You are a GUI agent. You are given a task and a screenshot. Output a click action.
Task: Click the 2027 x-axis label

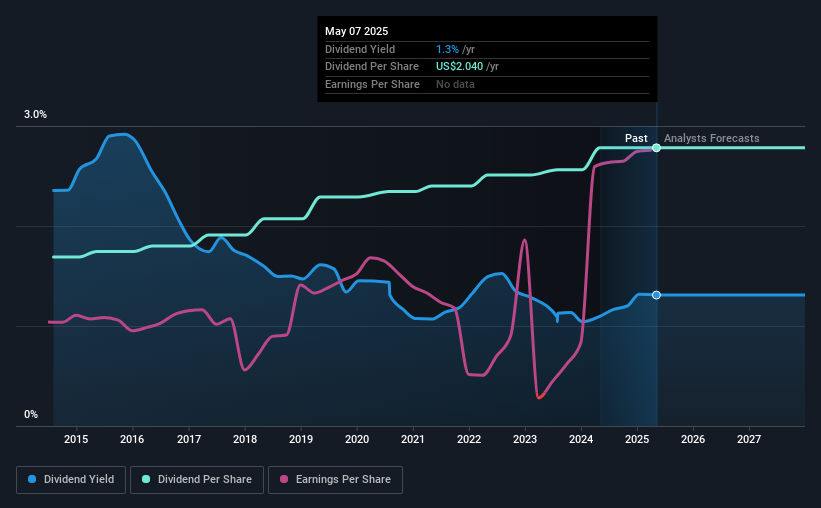(749, 439)
